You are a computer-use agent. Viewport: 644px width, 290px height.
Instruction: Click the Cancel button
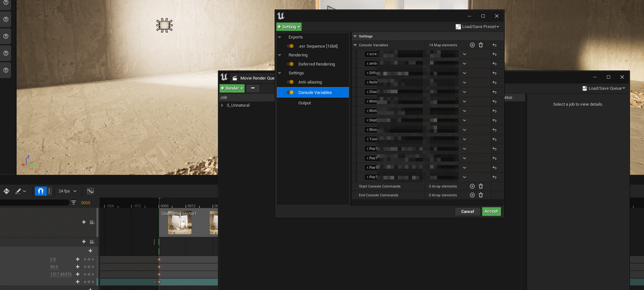tap(467, 212)
